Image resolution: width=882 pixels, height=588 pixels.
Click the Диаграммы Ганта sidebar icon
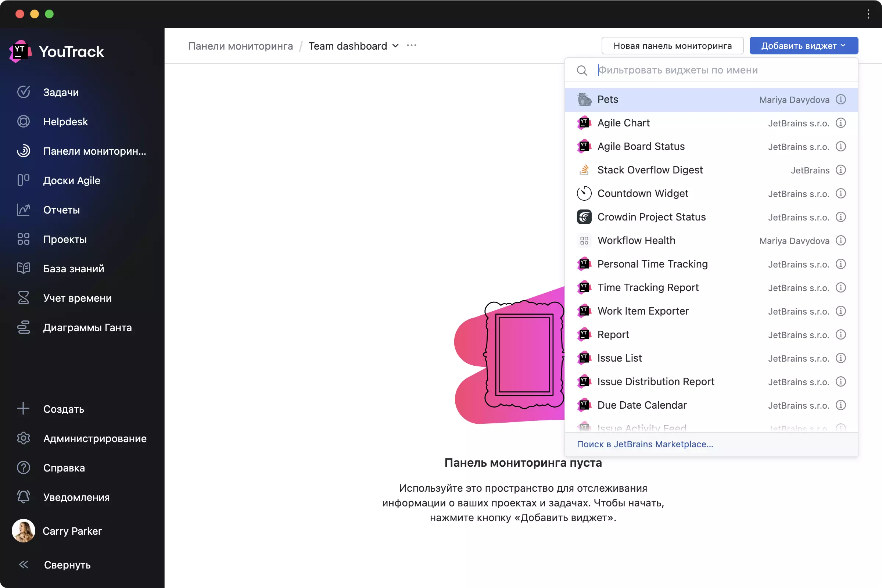[x=23, y=327]
